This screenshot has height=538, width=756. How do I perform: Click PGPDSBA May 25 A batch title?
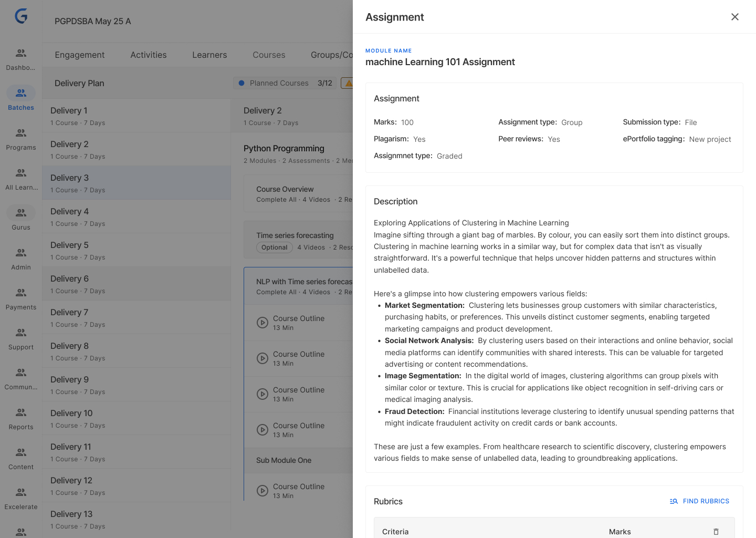93,22
